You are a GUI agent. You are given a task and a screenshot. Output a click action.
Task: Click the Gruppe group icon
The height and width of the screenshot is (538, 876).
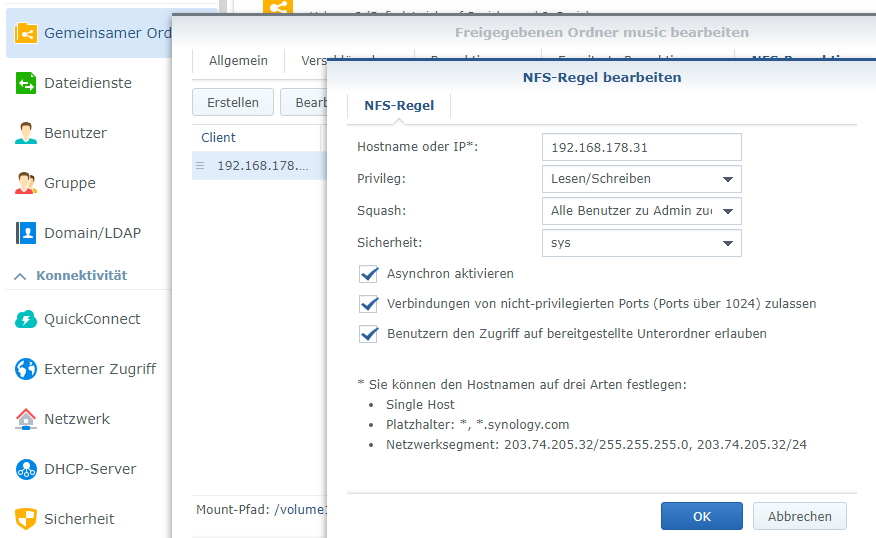(x=26, y=183)
